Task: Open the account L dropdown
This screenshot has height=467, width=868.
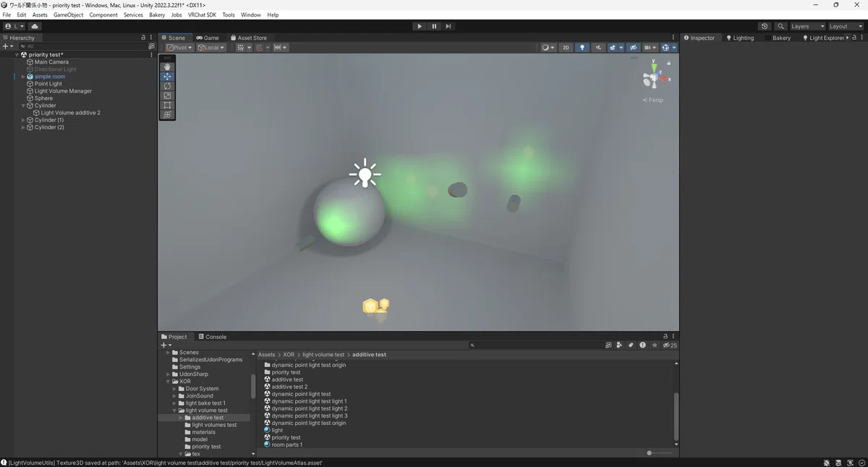Action: 14,26
